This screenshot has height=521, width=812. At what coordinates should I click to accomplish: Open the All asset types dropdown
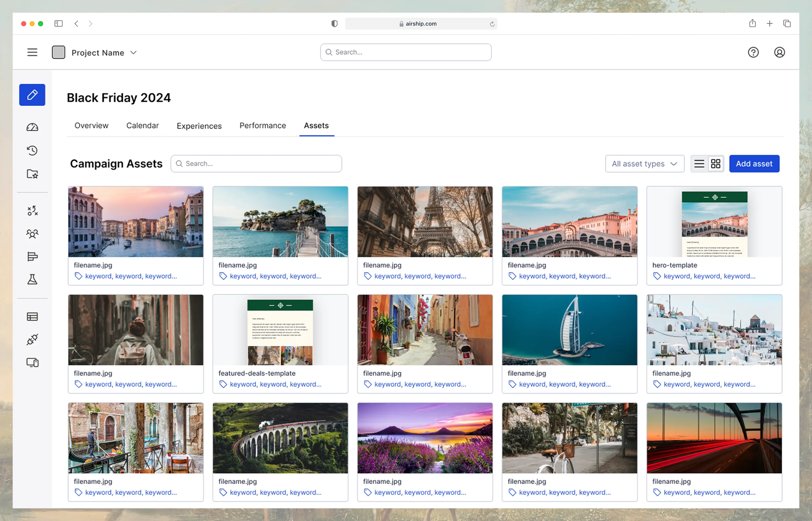pyautogui.click(x=645, y=164)
